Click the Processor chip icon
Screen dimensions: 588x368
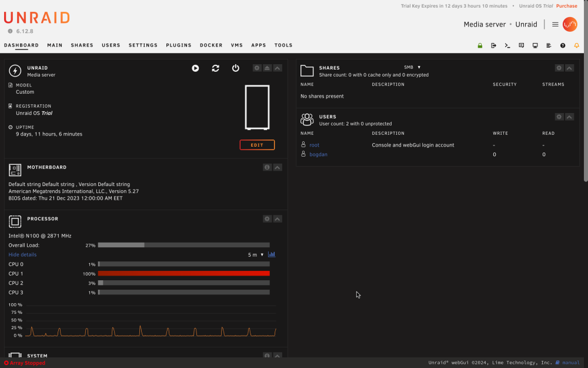pyautogui.click(x=15, y=221)
